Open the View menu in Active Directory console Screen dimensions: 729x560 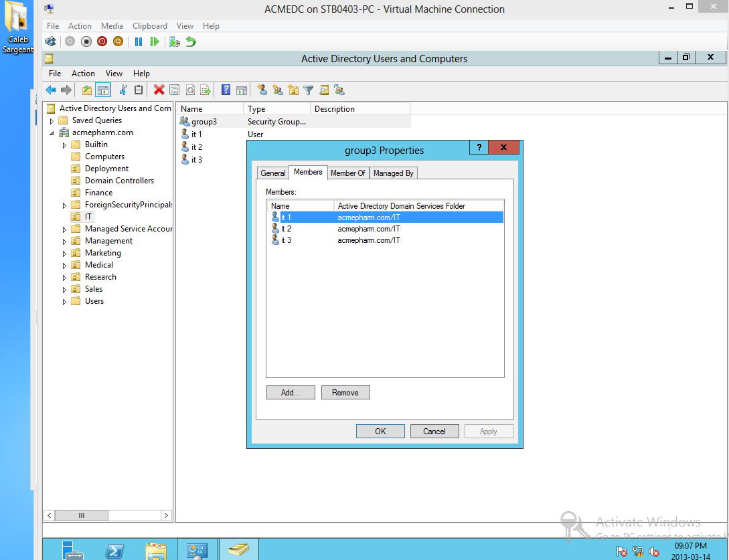pos(114,74)
